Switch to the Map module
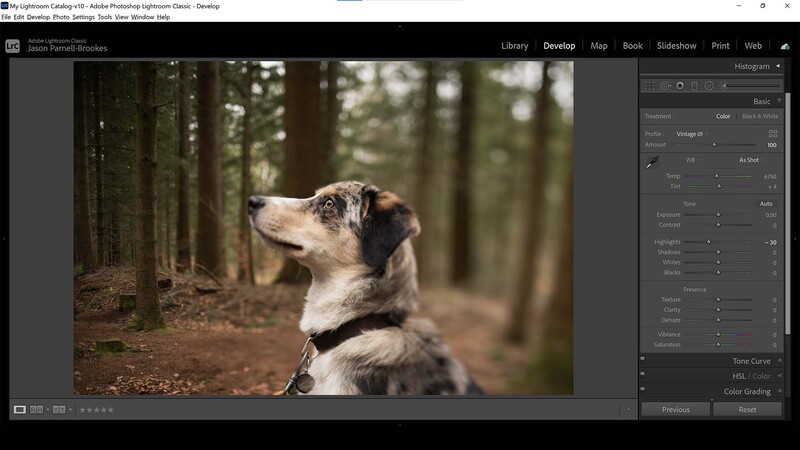This screenshot has height=450, width=800. [x=598, y=46]
